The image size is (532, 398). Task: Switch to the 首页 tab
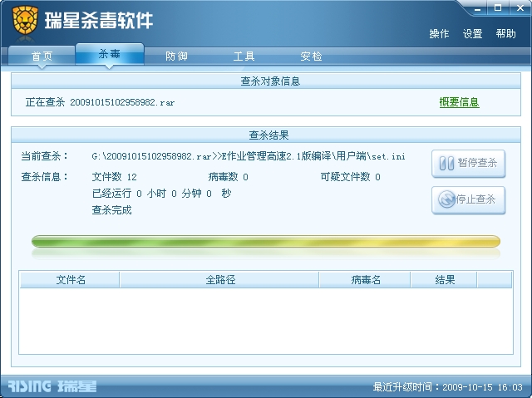coord(42,56)
